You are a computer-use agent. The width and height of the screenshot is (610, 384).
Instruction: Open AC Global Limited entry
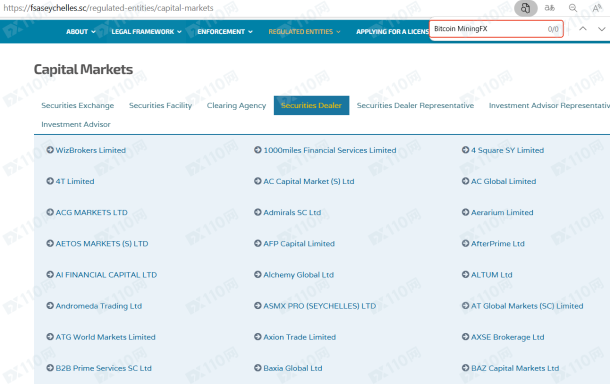tap(503, 181)
